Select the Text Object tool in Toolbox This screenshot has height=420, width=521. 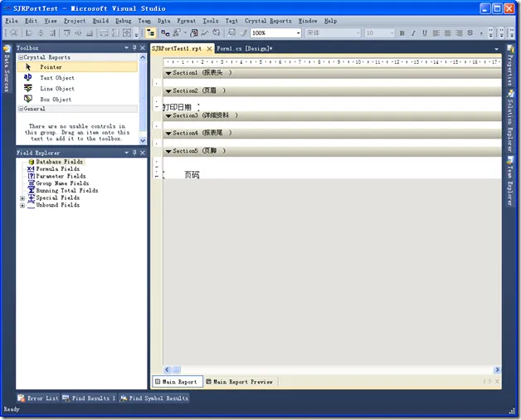pyautogui.click(x=56, y=77)
